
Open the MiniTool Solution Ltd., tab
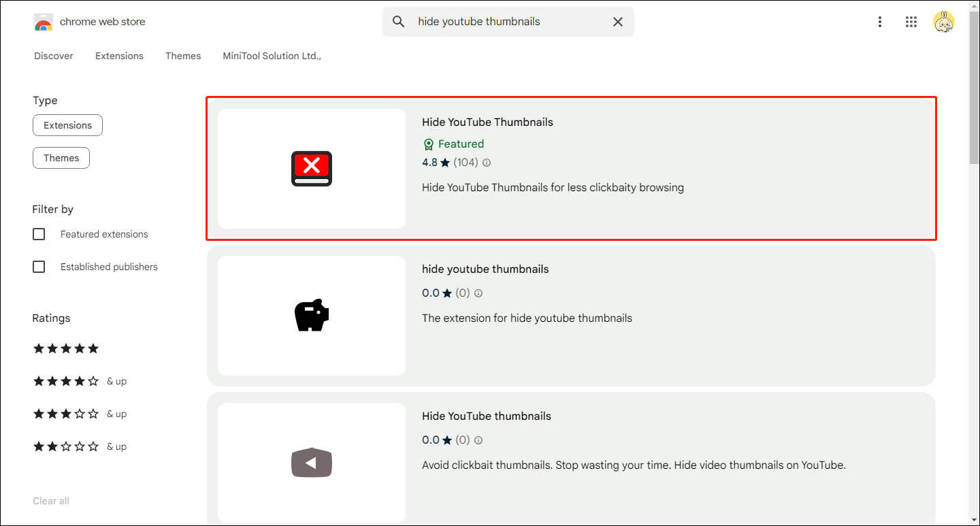coord(272,56)
